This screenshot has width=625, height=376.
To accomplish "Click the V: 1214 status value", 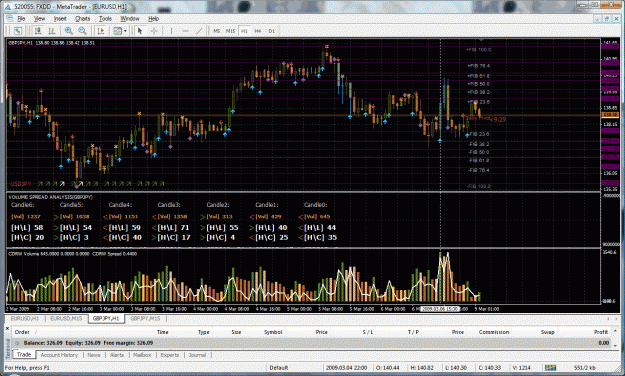I will click(521, 368).
